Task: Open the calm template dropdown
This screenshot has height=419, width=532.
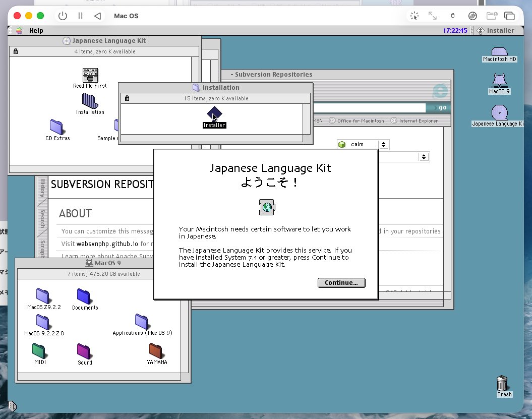Action: click(363, 145)
